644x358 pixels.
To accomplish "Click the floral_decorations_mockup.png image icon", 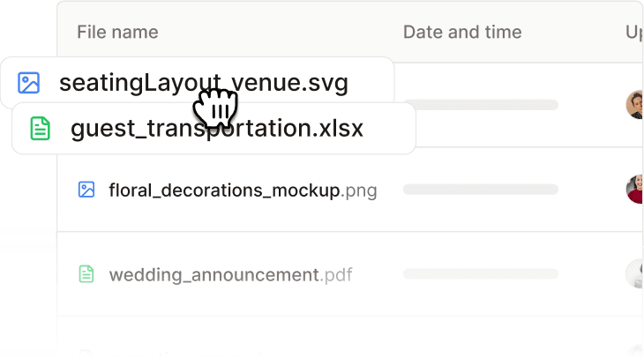I will pos(86,190).
